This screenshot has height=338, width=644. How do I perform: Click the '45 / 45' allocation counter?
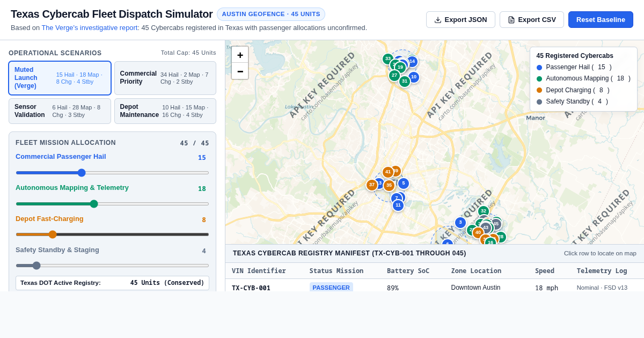point(194,143)
